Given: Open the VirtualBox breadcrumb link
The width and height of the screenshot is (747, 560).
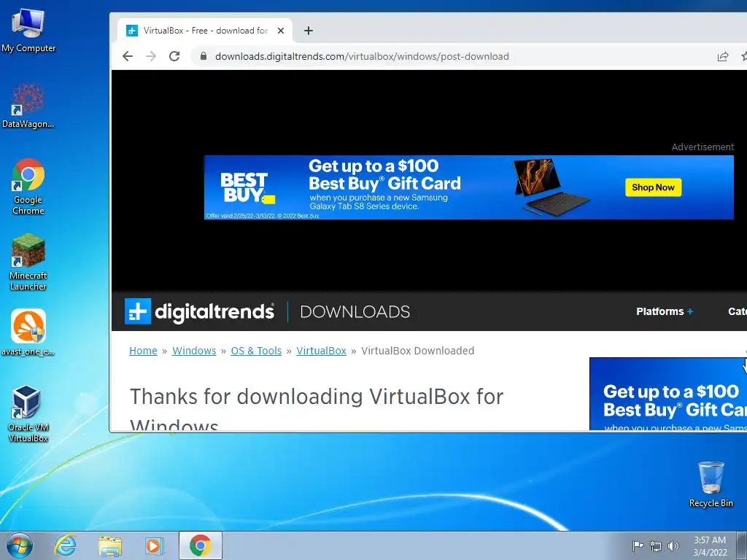Looking at the screenshot, I should click(321, 351).
